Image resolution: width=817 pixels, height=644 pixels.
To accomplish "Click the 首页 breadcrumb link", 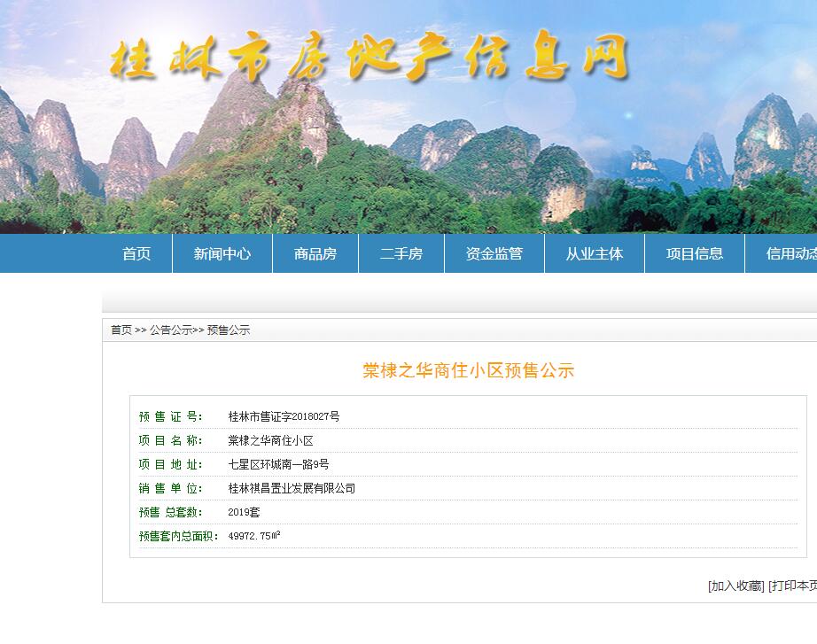I will coord(121,330).
